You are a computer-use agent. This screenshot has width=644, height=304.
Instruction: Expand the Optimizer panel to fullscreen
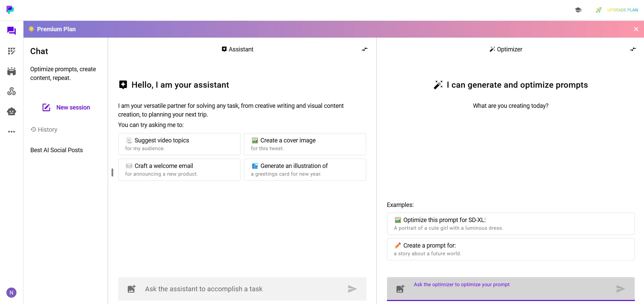[633, 49]
